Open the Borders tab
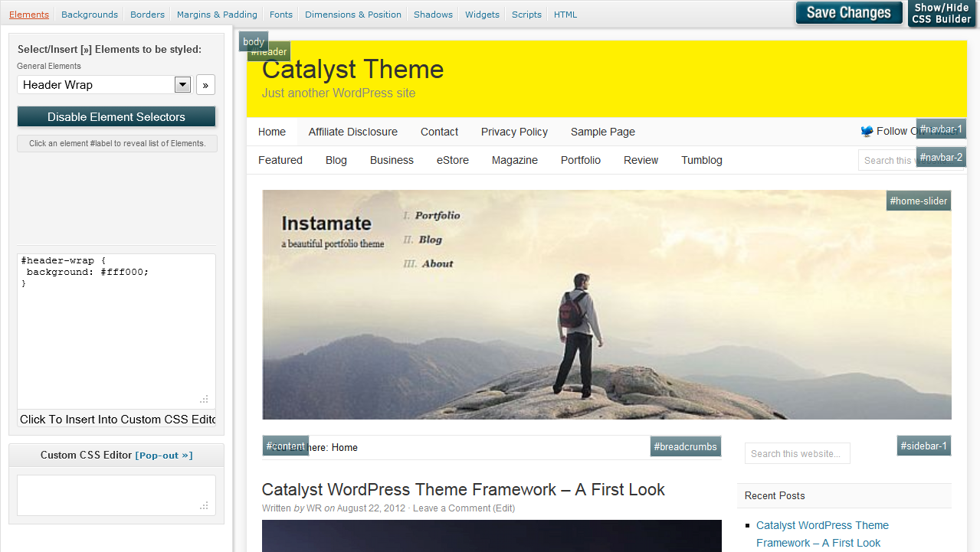The width and height of the screenshot is (980, 552). click(147, 15)
